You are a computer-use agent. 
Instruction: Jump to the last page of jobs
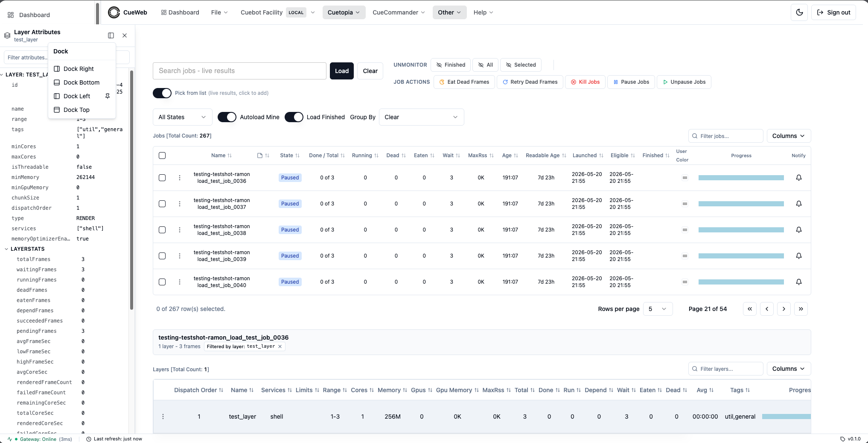801,309
